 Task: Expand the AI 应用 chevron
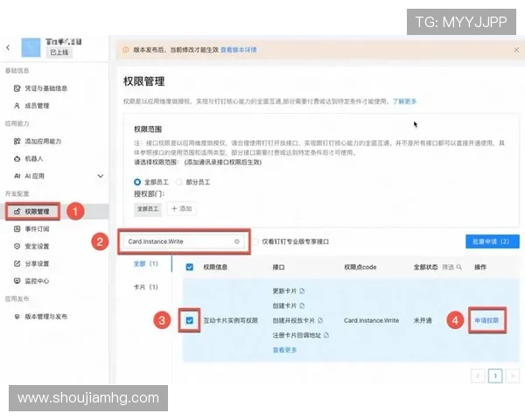(100, 176)
